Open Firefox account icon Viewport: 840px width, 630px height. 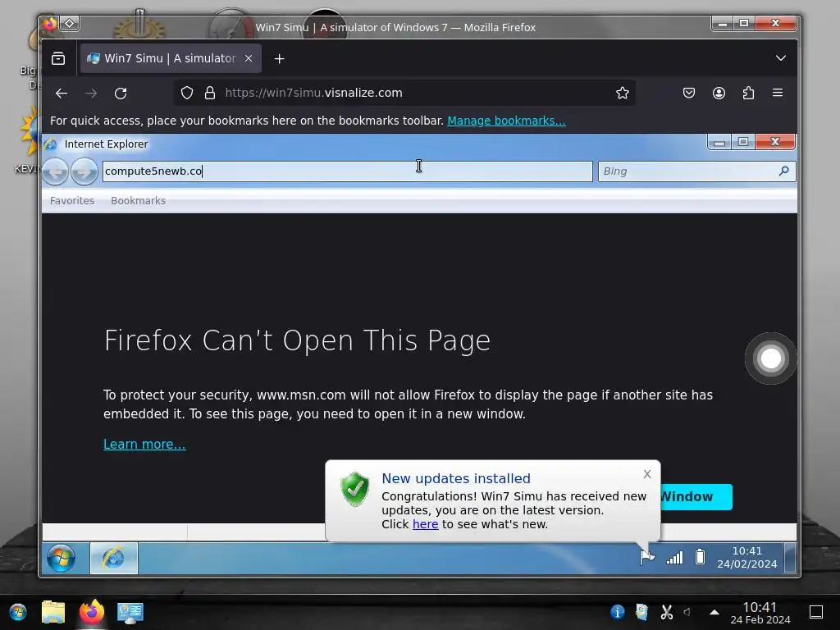[x=719, y=93]
